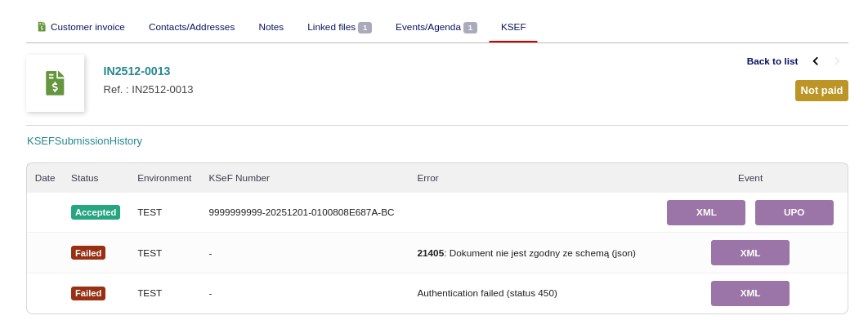Open the Contacts/Addresses tab
This screenshot has width=868, height=329.
coord(191,27)
